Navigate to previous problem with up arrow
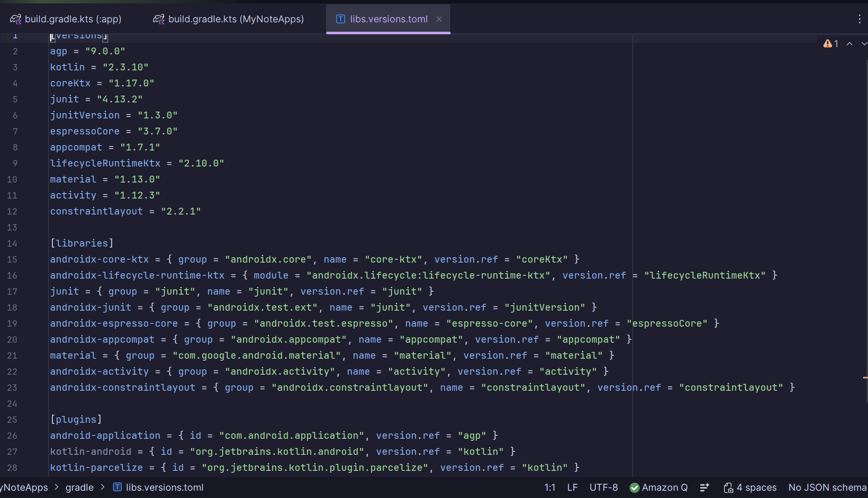 pos(850,43)
